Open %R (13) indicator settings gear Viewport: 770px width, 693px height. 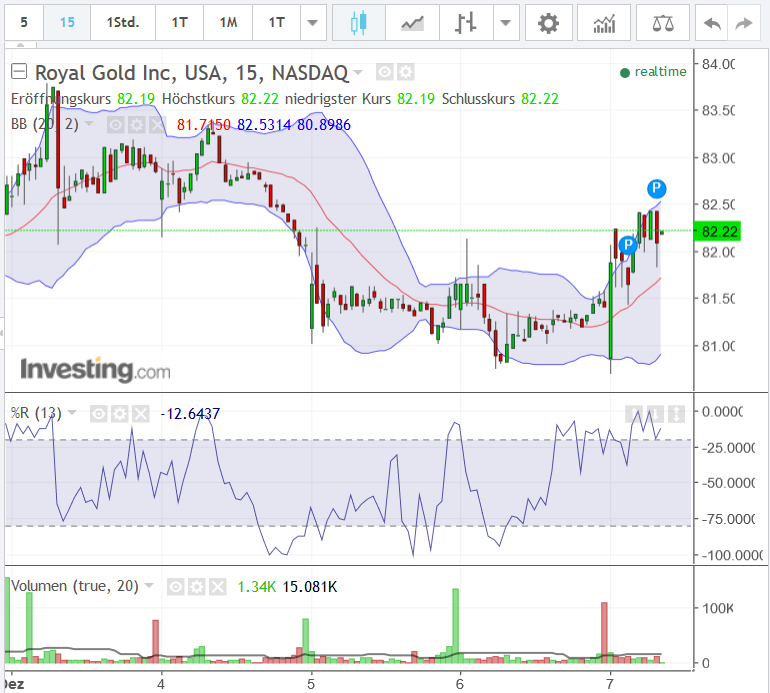[119, 414]
